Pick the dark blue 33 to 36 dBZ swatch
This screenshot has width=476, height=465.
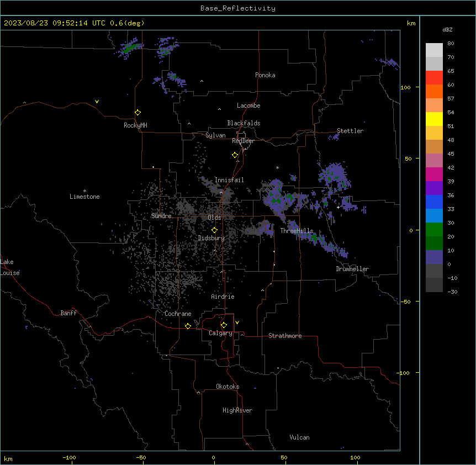[434, 202]
